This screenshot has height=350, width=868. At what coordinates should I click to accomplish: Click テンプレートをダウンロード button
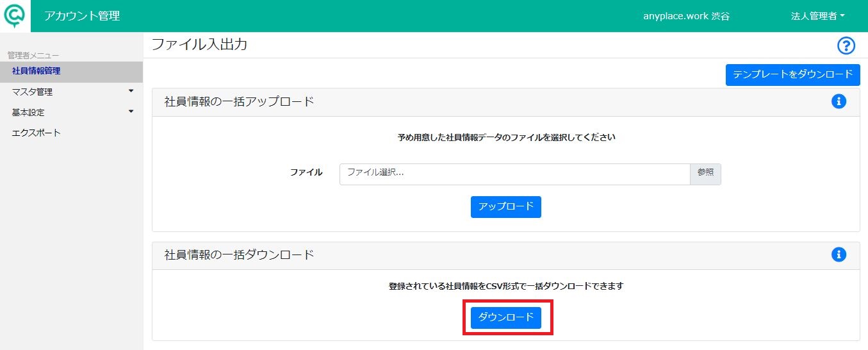point(792,74)
